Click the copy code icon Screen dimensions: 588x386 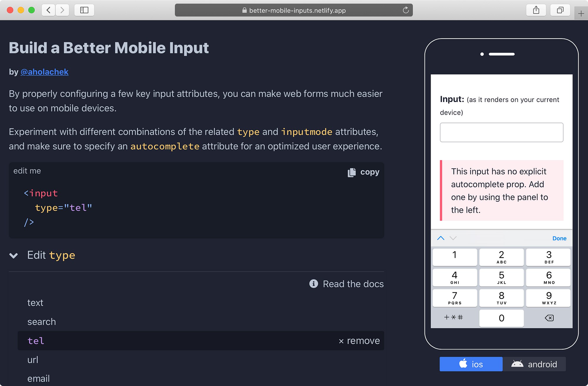click(352, 172)
